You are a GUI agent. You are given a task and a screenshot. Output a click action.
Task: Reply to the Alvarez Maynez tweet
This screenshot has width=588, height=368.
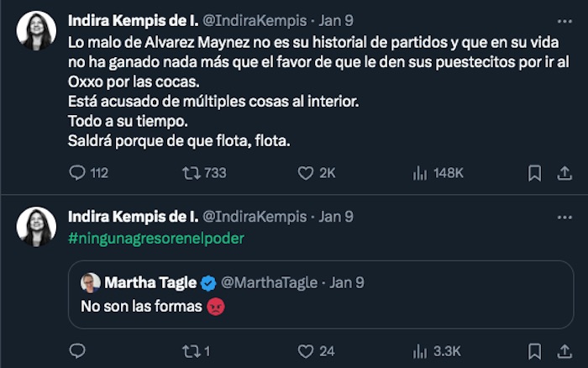click(77, 173)
